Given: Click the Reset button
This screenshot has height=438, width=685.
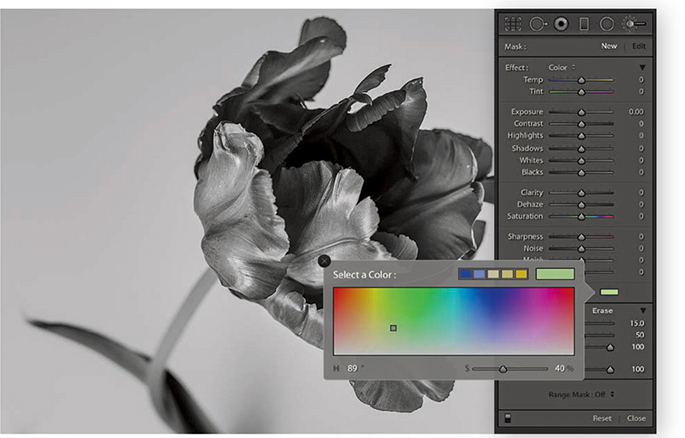Looking at the screenshot, I should coord(602,418).
